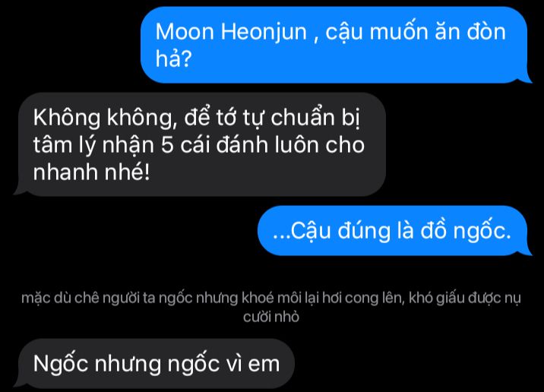Click the line nhanh nhé! in gray bubble

click(x=92, y=172)
